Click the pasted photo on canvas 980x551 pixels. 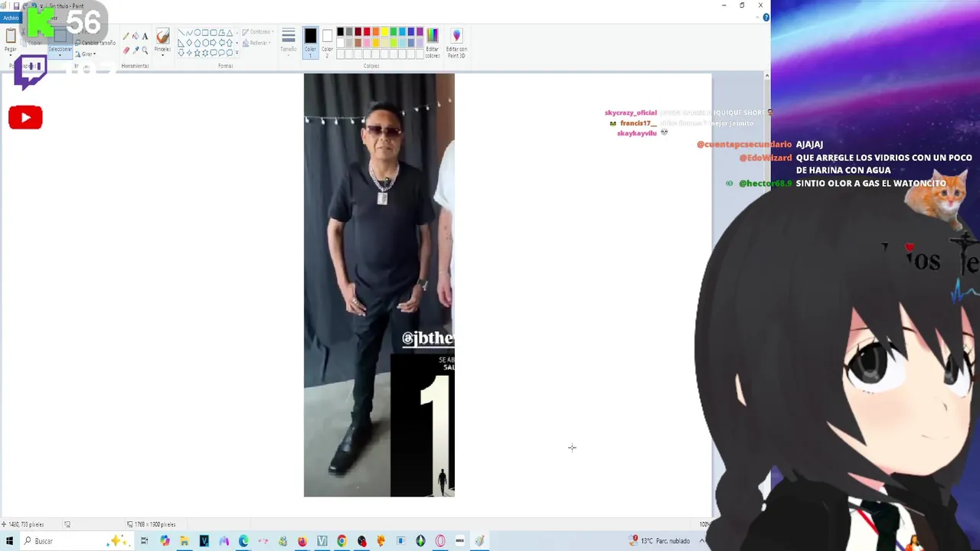(379, 285)
